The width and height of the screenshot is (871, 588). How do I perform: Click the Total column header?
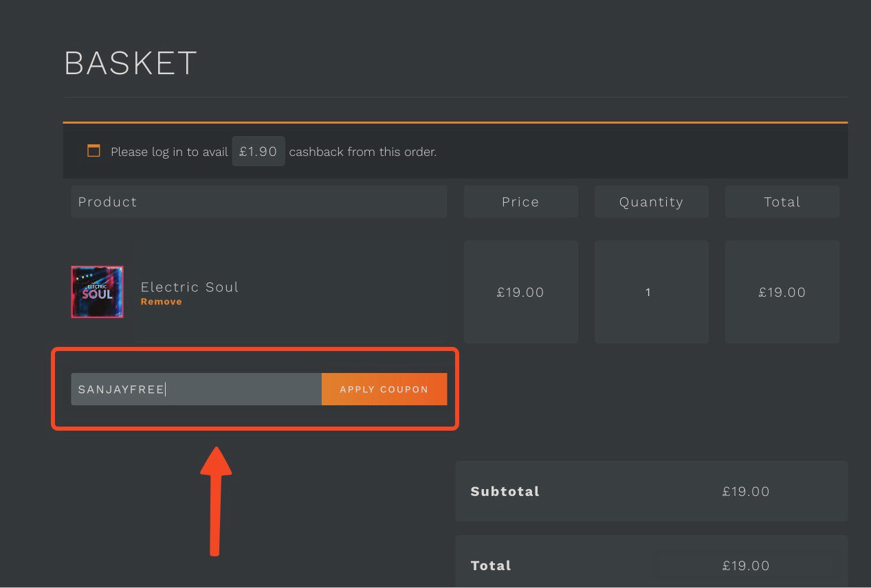(782, 202)
